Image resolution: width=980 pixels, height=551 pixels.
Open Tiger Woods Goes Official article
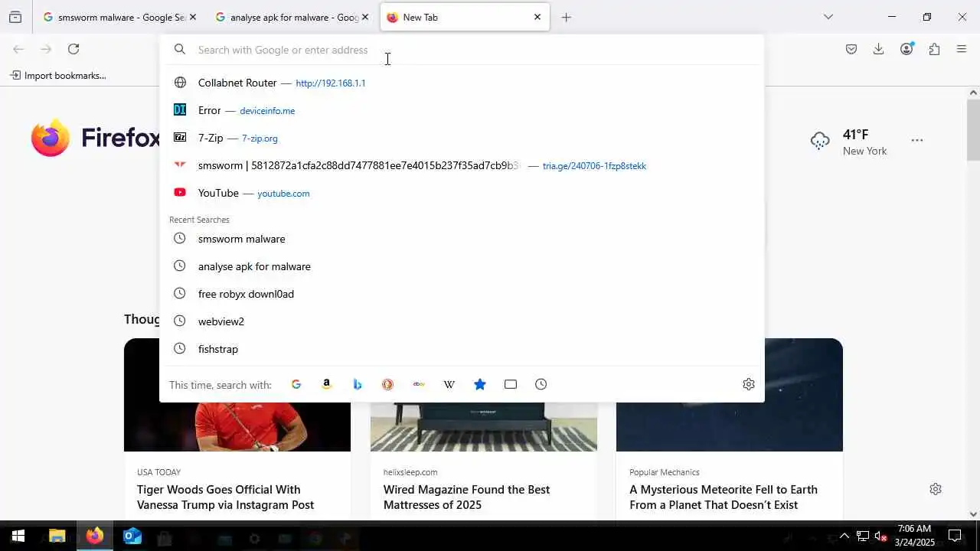pos(226,497)
